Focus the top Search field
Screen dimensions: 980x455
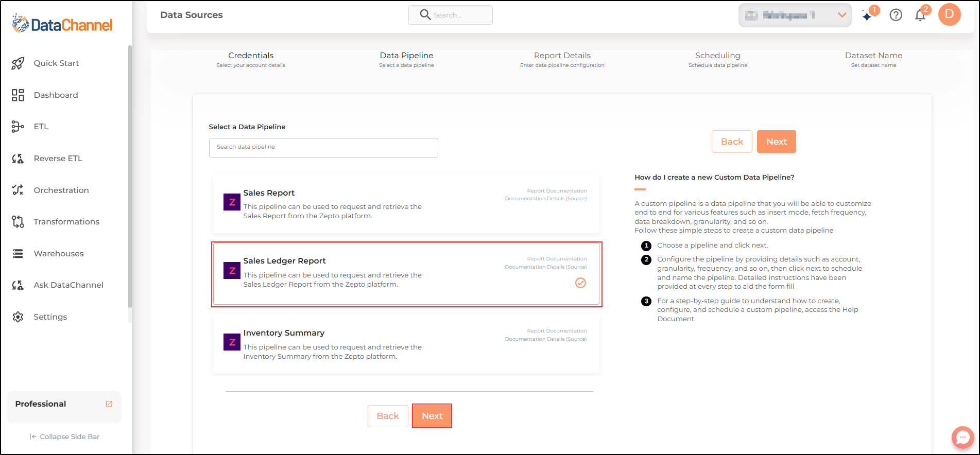[451, 15]
